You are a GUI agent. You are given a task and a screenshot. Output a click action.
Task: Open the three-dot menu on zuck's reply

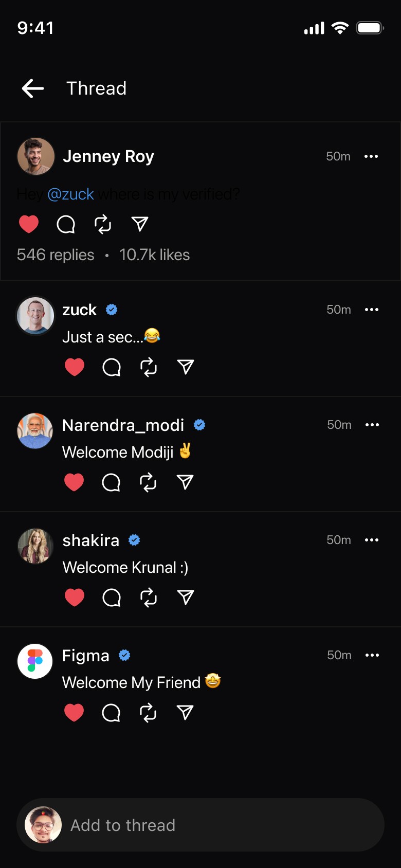372,310
